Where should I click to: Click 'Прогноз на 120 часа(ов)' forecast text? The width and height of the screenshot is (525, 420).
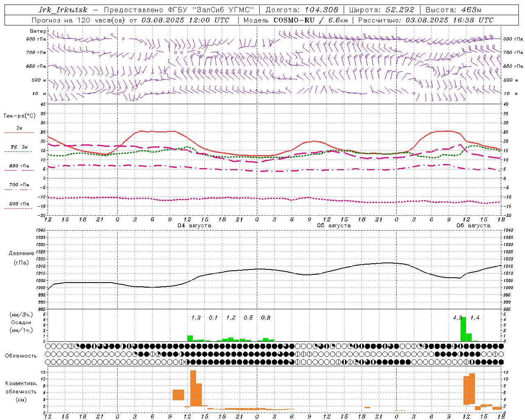[79, 20]
